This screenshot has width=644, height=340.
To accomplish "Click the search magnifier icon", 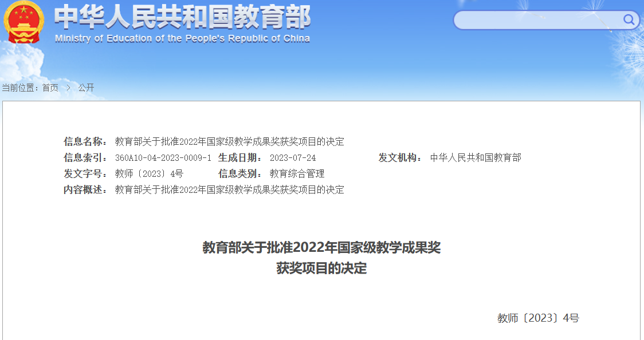I will [629, 21].
